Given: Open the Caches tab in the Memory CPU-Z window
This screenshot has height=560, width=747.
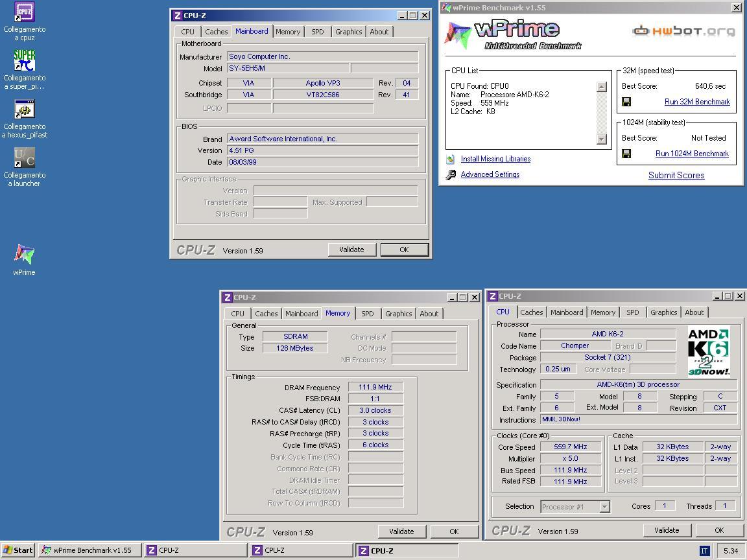Looking at the screenshot, I should tap(267, 314).
